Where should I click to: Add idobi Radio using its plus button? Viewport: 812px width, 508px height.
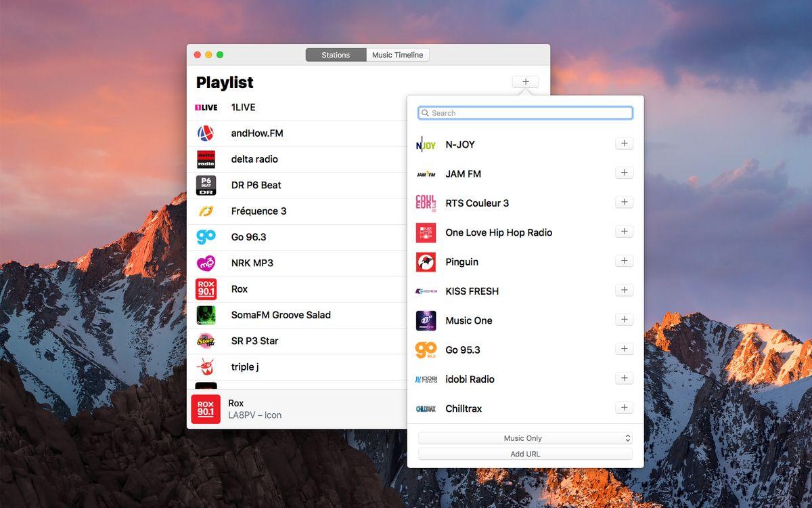[x=624, y=378]
